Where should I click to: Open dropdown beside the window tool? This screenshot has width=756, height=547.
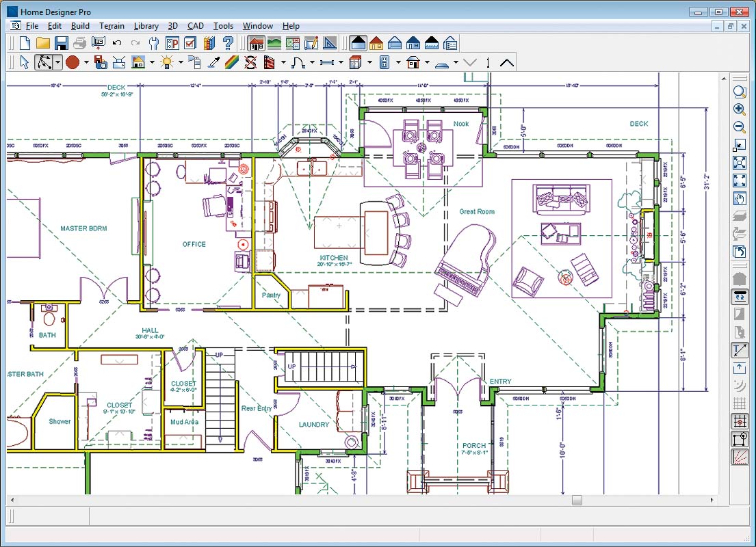pos(341,62)
